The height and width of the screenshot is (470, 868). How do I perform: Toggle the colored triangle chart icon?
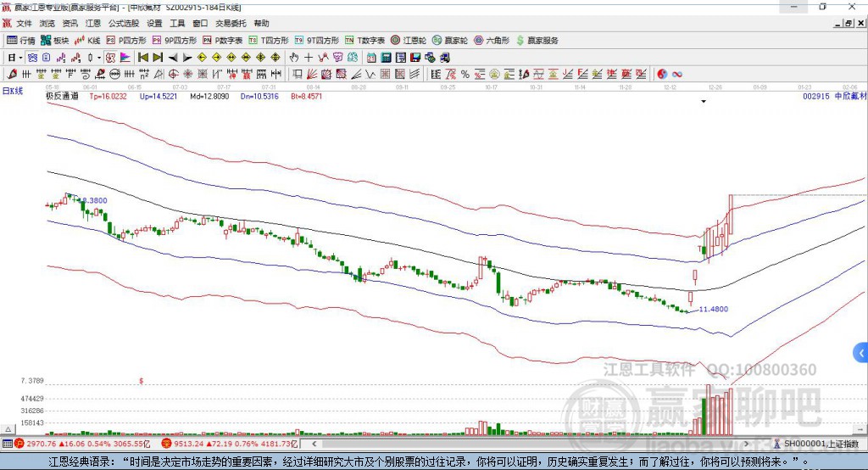[125, 58]
